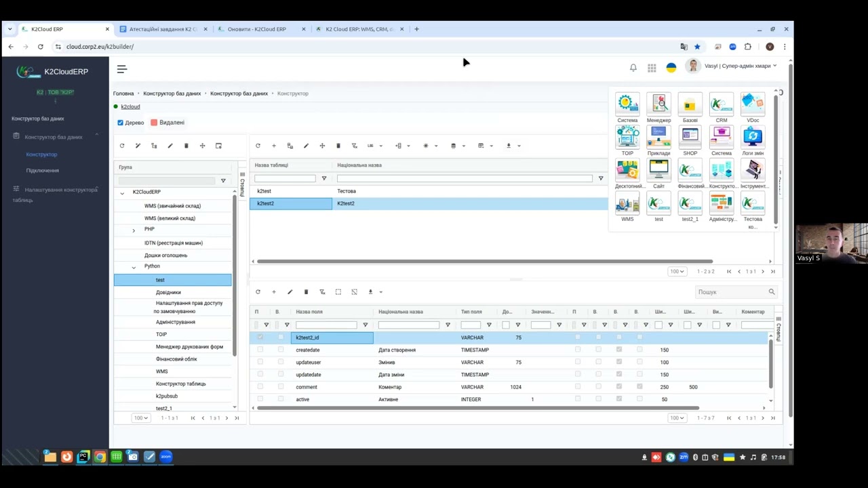
Task: Open the SHOP app tile
Action: (690, 141)
